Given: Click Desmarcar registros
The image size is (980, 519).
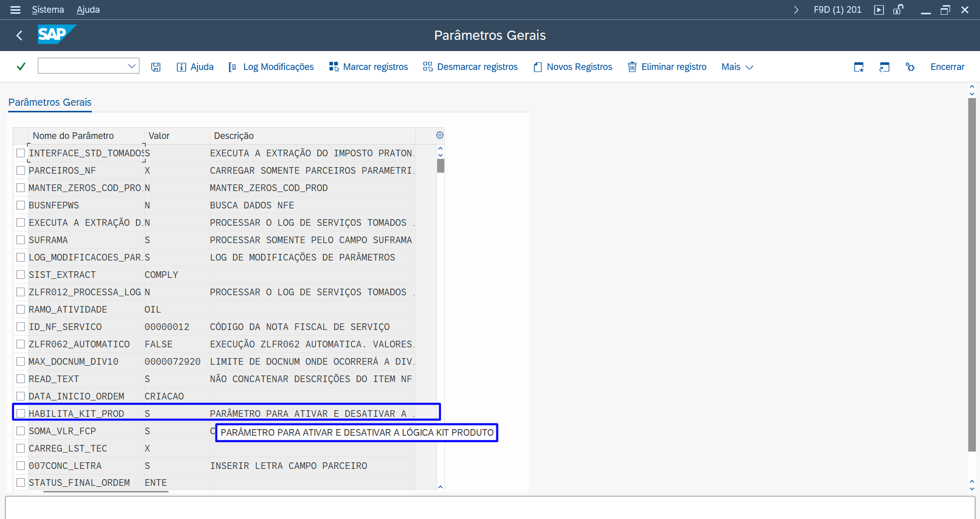Looking at the screenshot, I should (x=470, y=67).
